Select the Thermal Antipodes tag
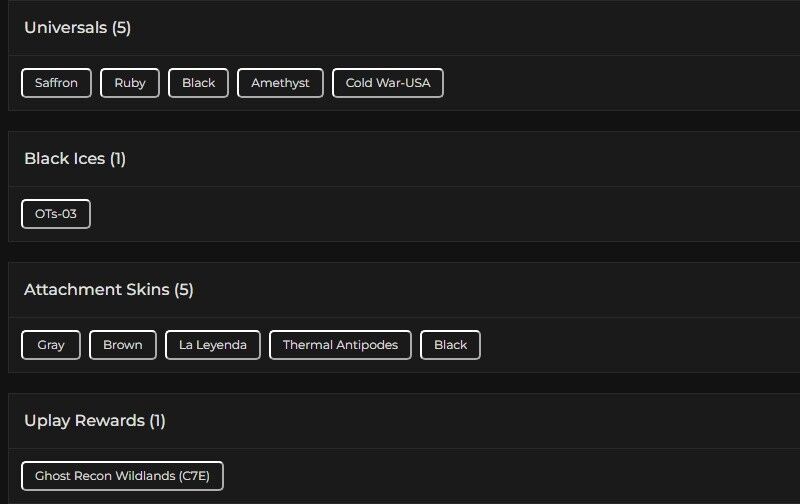 click(x=340, y=345)
